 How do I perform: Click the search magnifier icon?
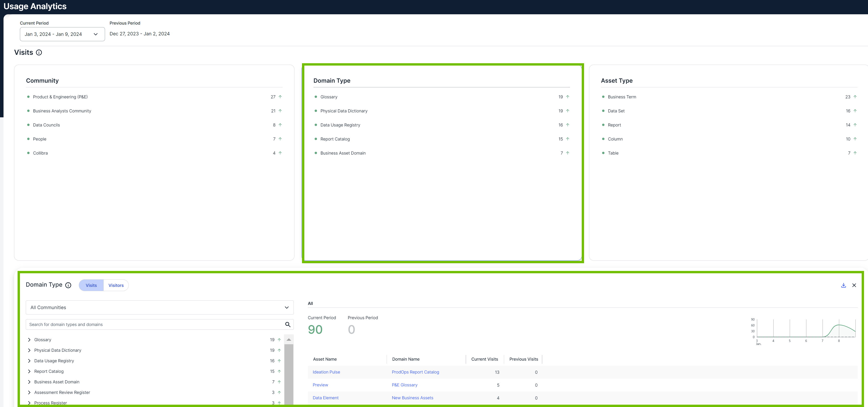coord(288,325)
